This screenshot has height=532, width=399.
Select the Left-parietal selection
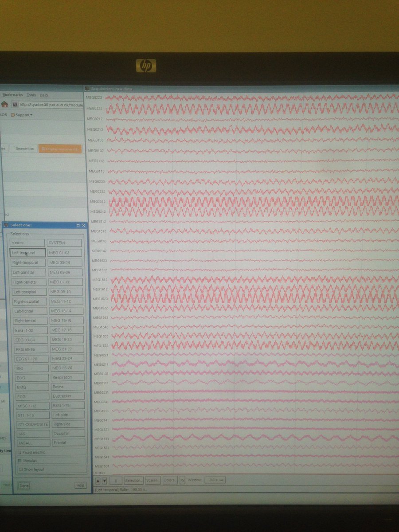click(28, 272)
